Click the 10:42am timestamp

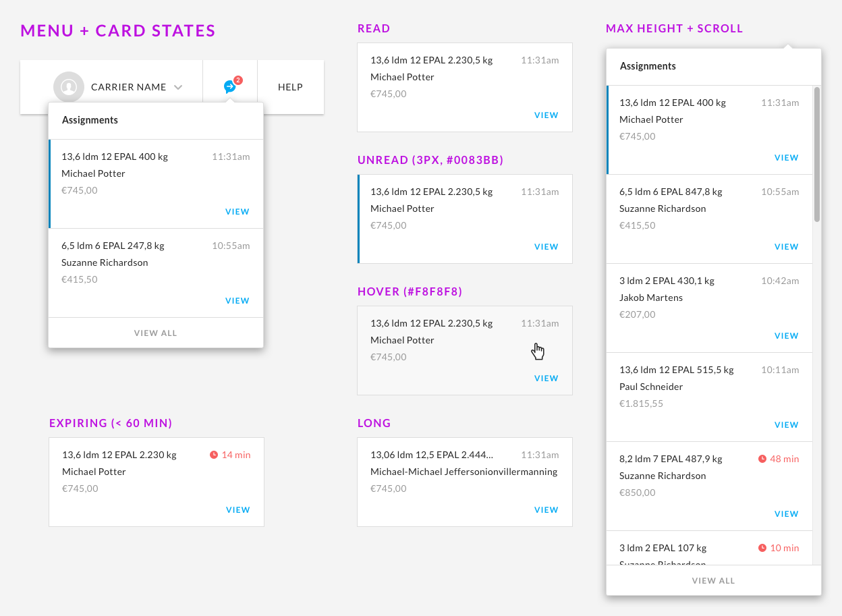(x=780, y=281)
